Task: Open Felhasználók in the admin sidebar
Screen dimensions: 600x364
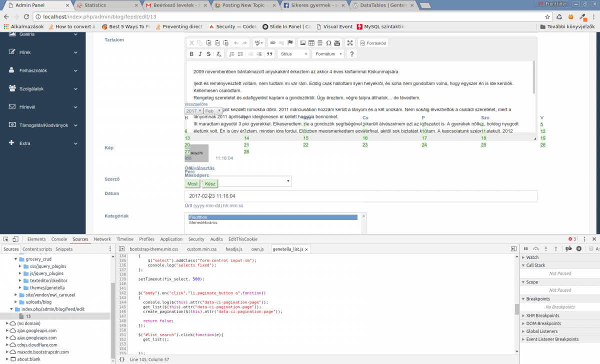Action: [42, 70]
